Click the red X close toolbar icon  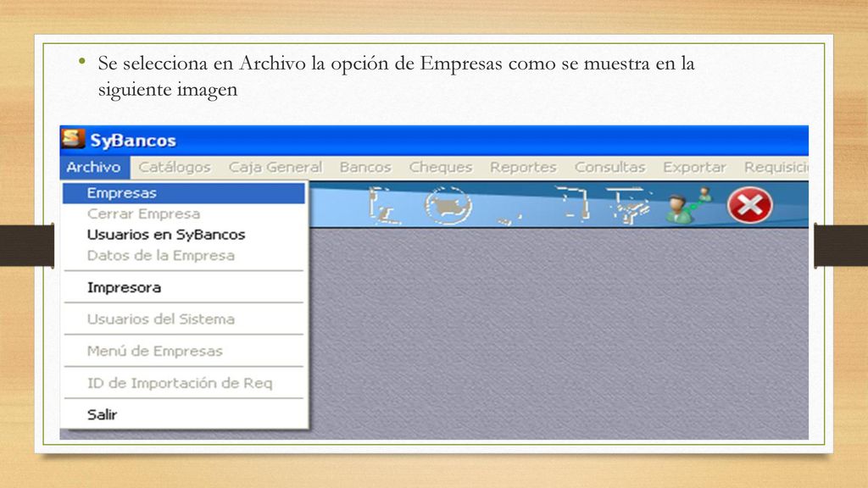[749, 205]
